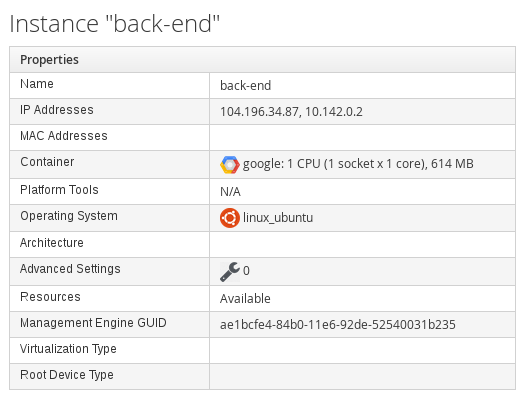This screenshot has width=529, height=399.
Task: Select the linux_ubuntu operating system entry
Action: click(x=278, y=218)
